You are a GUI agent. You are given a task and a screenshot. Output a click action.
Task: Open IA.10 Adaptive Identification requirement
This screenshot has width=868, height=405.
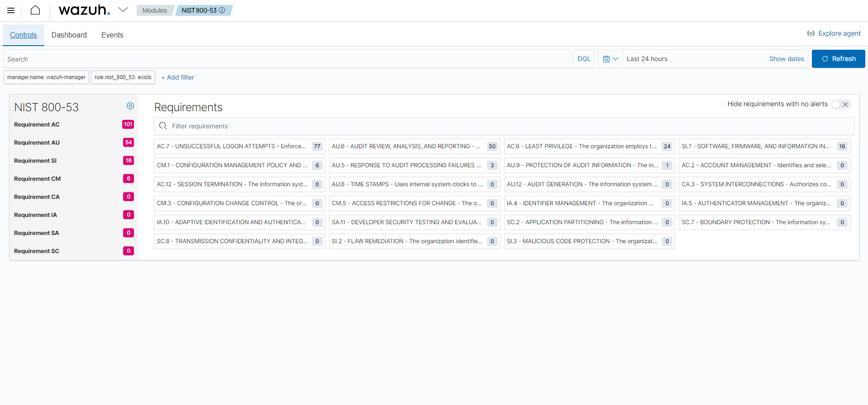tap(239, 222)
